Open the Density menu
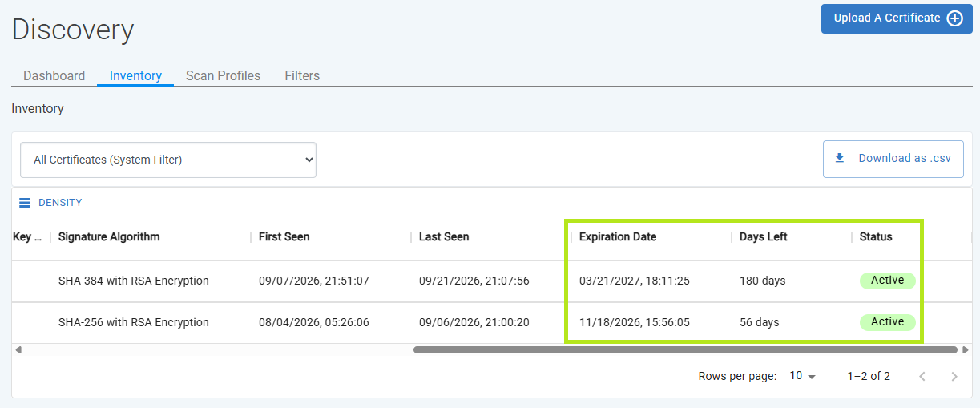The width and height of the screenshot is (980, 408). 50,203
